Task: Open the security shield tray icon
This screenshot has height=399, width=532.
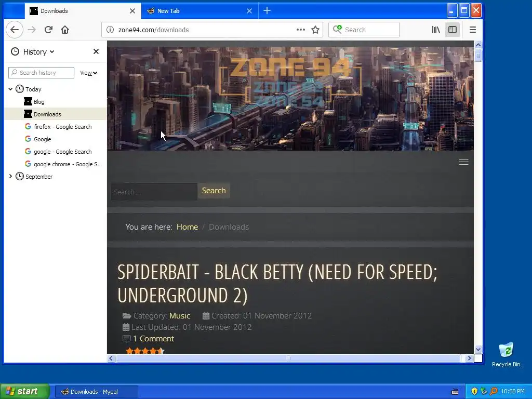Action: [474, 392]
